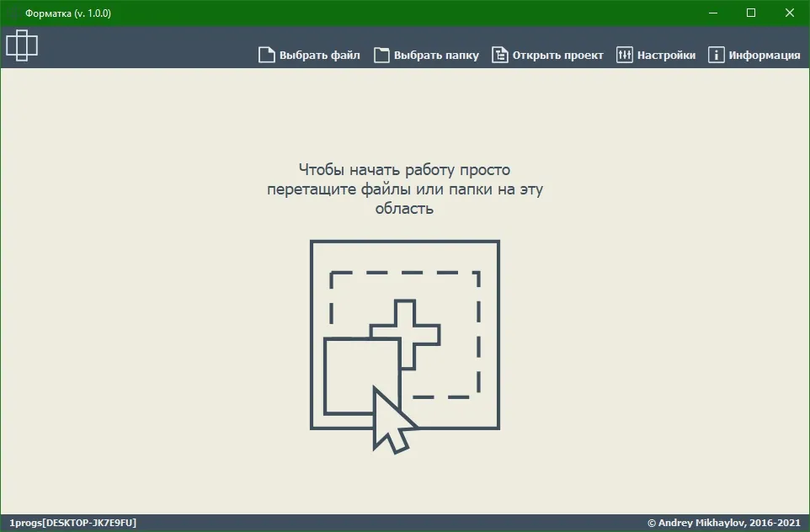Show the Информация label

pyautogui.click(x=765, y=56)
